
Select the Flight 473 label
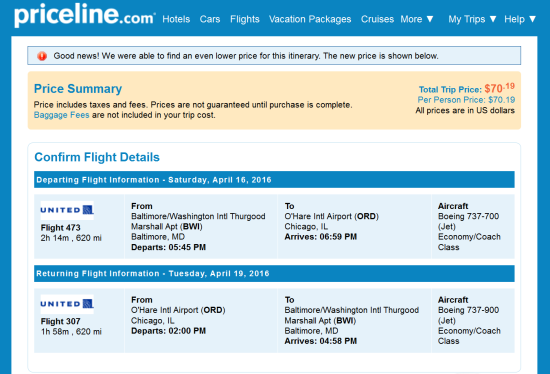[x=60, y=228]
